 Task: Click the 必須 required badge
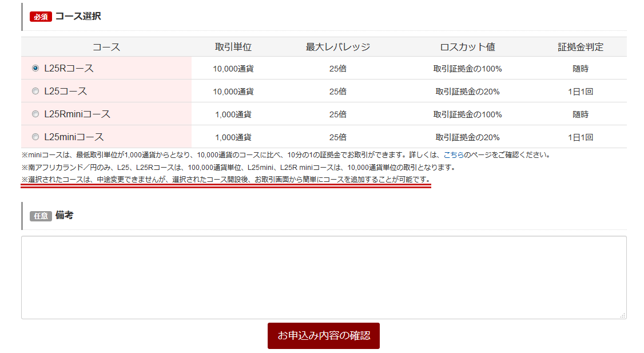click(39, 17)
